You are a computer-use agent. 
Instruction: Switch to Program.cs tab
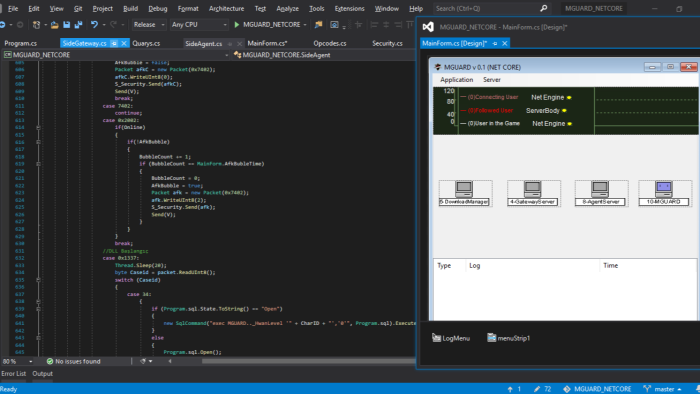[21, 43]
